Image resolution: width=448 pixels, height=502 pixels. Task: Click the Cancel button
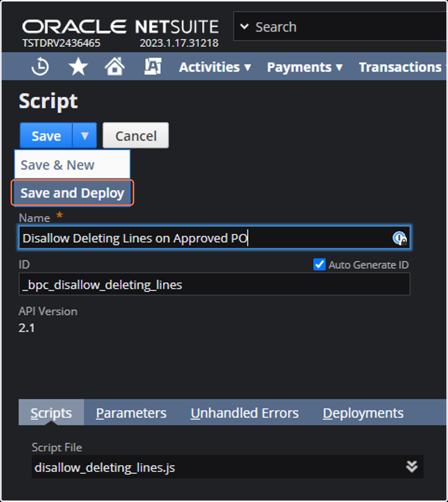(136, 135)
